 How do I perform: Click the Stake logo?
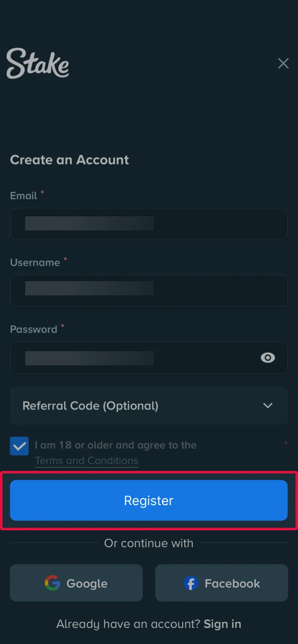(x=37, y=63)
